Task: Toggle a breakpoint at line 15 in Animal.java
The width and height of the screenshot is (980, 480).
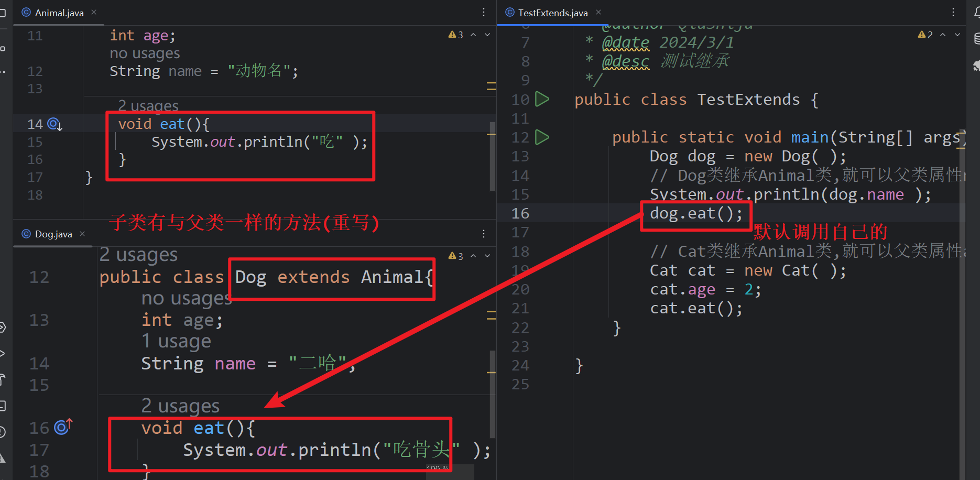Action: pyautogui.click(x=35, y=142)
